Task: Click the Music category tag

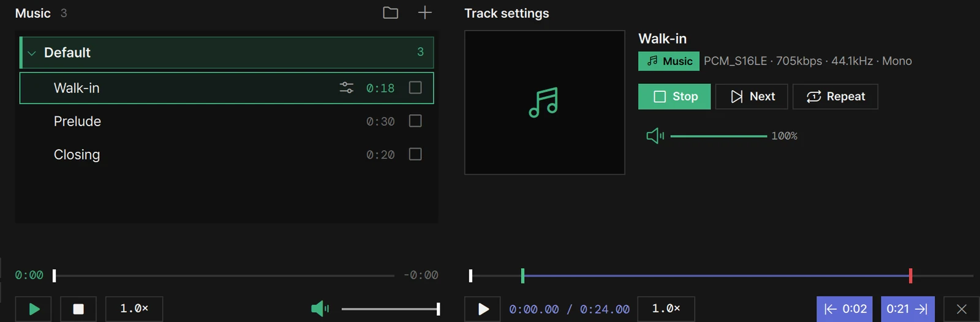Action: coord(669,61)
